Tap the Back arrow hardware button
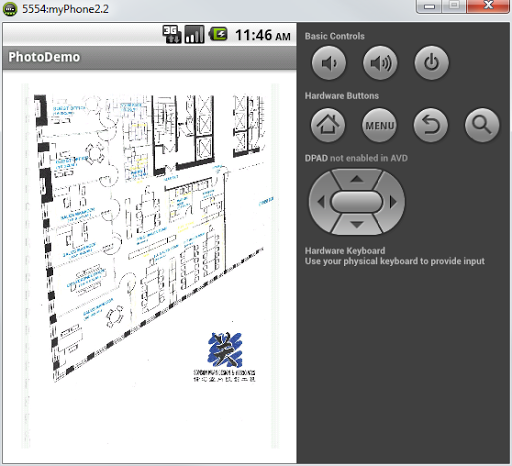Viewport: 512px width, 466px height. click(431, 125)
